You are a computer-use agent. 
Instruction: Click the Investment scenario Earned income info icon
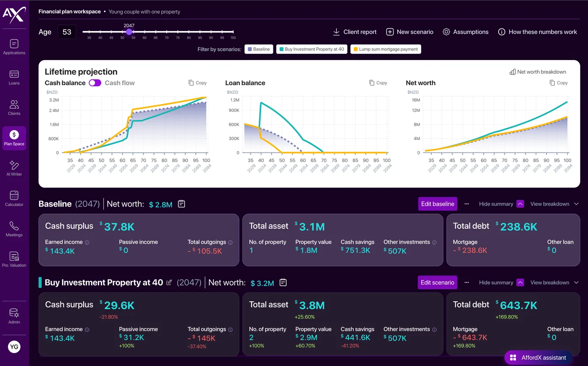pos(87,330)
